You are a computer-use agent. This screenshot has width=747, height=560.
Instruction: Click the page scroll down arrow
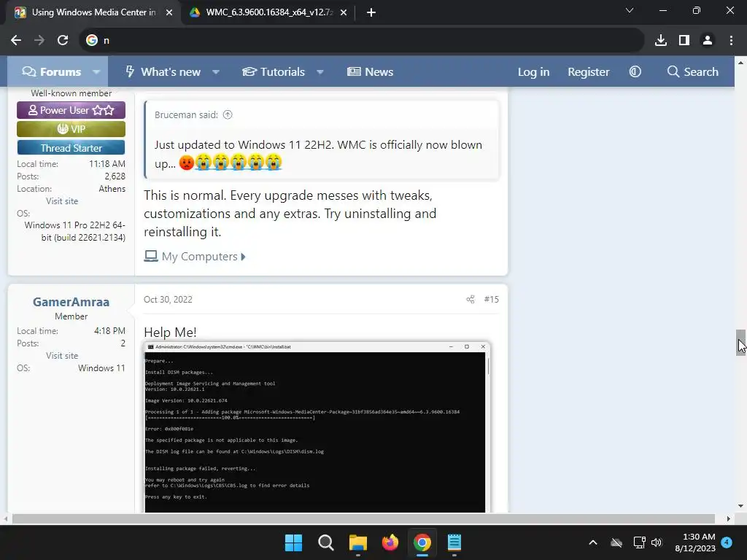[x=740, y=506]
